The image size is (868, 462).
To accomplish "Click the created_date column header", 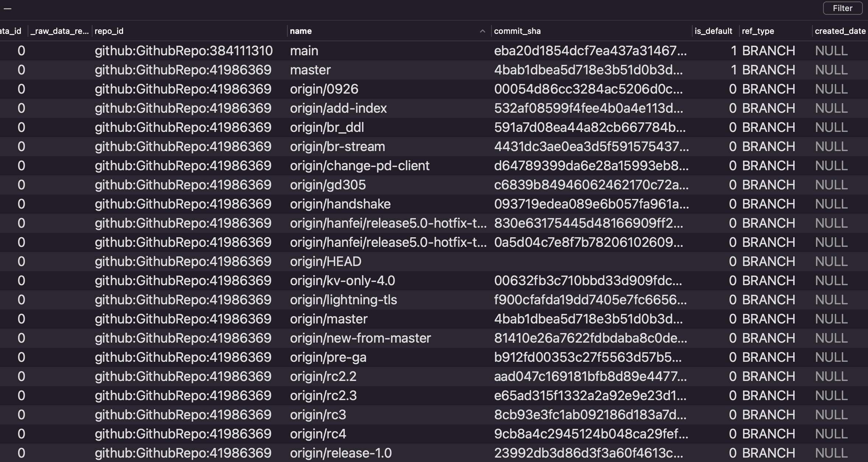I will (840, 31).
